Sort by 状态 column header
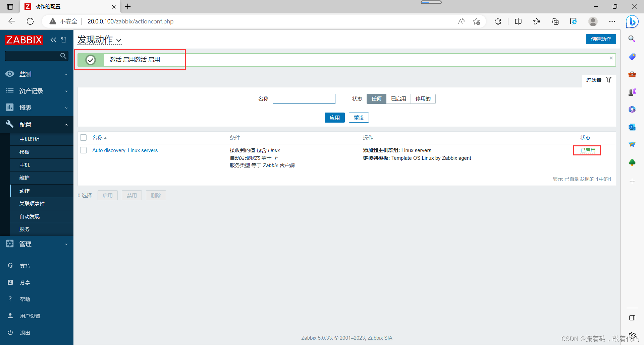 (x=585, y=138)
